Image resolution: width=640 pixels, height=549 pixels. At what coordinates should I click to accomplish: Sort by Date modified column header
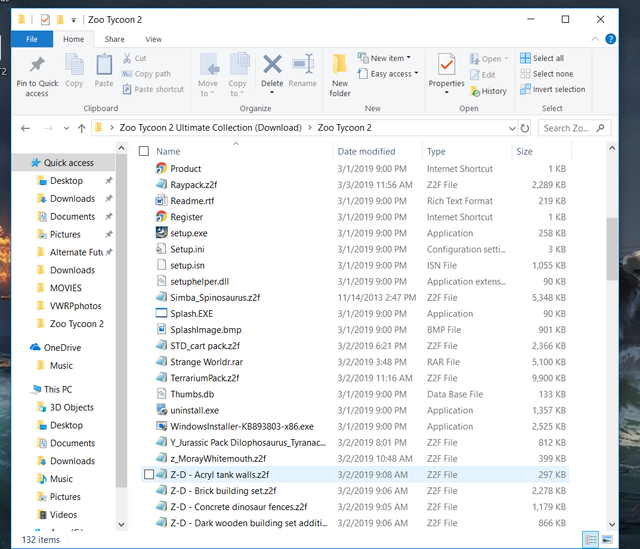(366, 151)
